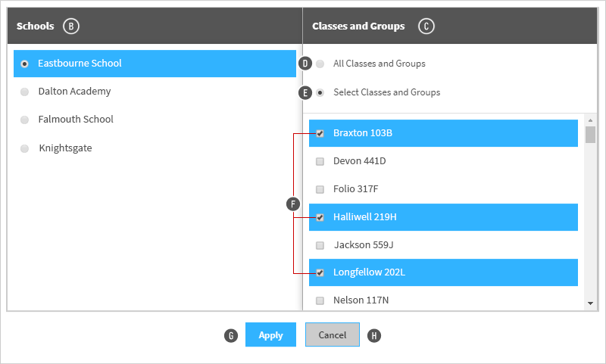Screen dimensions: 606x364
Task: Choose Select Classes and Groups radio
Action: pos(320,92)
